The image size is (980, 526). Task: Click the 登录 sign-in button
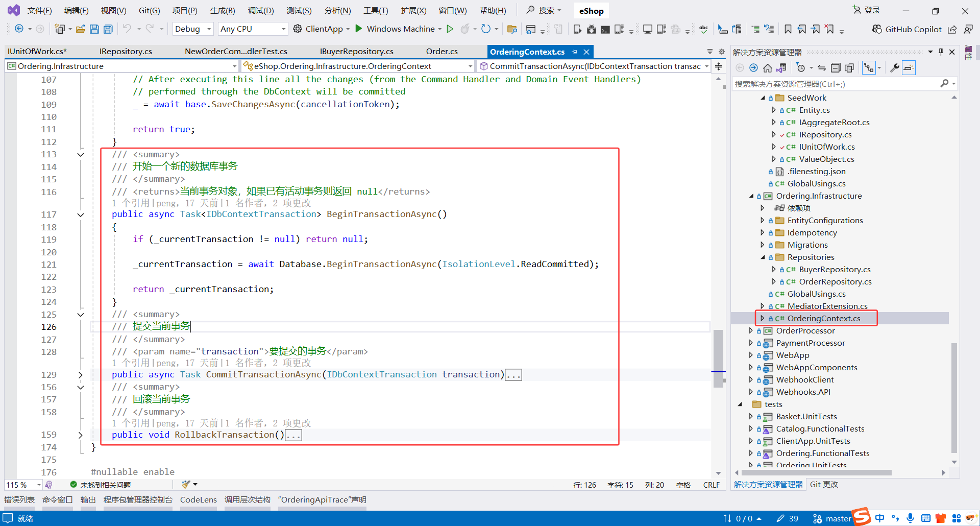(x=866, y=10)
